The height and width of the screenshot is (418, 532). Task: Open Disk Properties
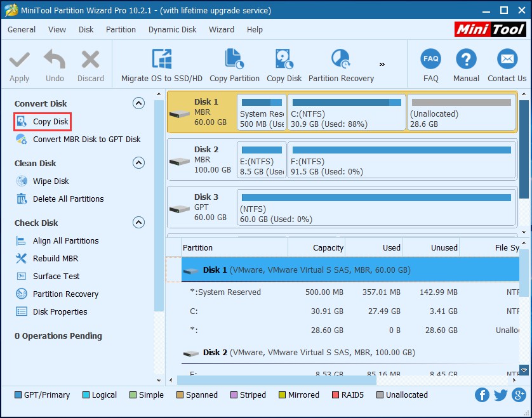(51, 311)
